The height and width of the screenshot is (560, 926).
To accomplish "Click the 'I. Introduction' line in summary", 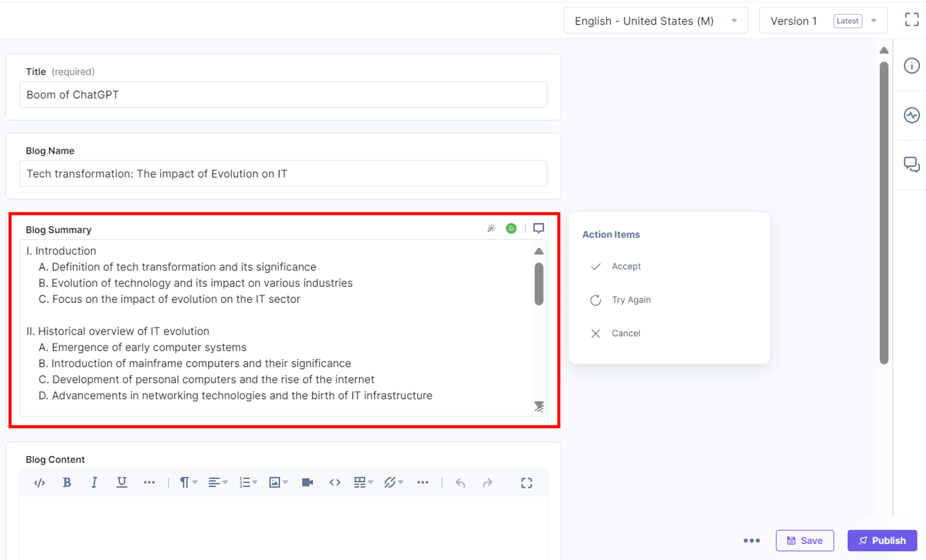I will coord(61,251).
